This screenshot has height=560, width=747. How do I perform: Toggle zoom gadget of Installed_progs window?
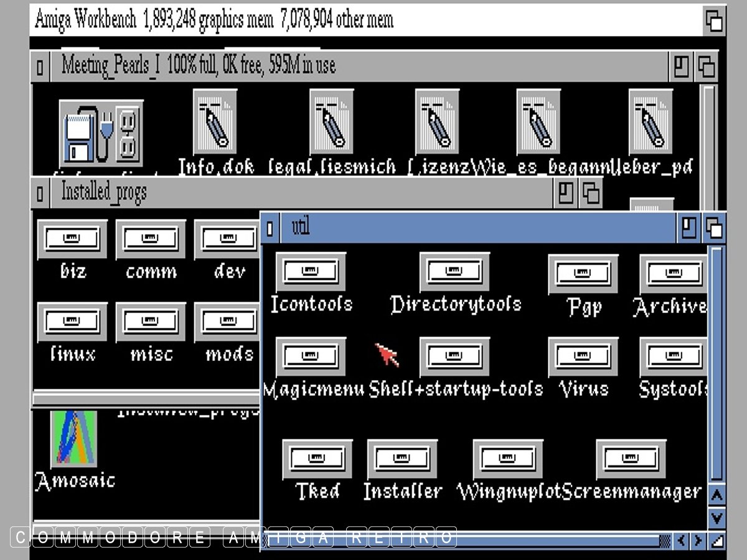point(565,193)
